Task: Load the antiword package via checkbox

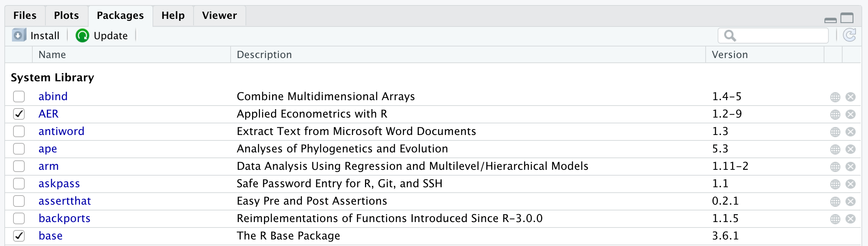Action: pos(19,131)
